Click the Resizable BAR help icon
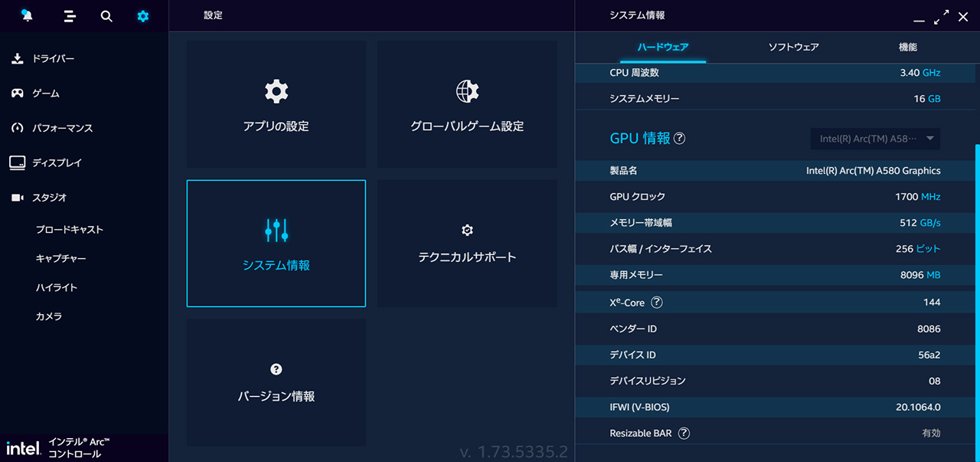The width and height of the screenshot is (980, 462). point(684,434)
